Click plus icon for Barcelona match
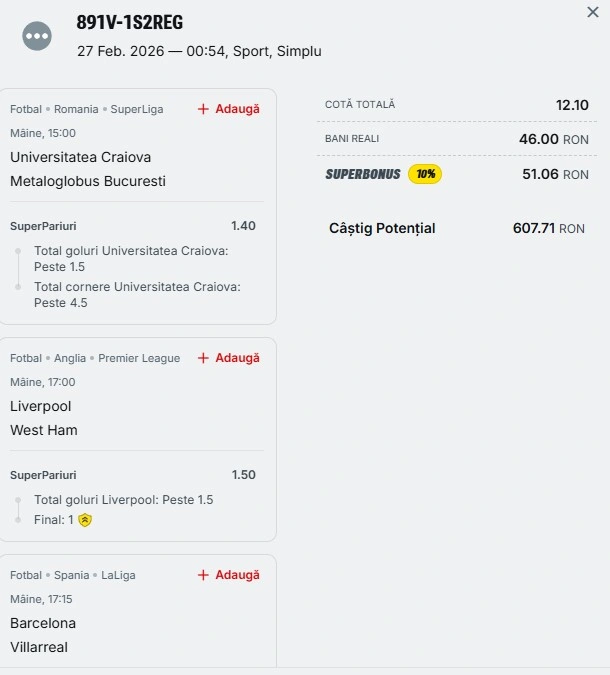This screenshot has height=675, width=610. (203, 575)
